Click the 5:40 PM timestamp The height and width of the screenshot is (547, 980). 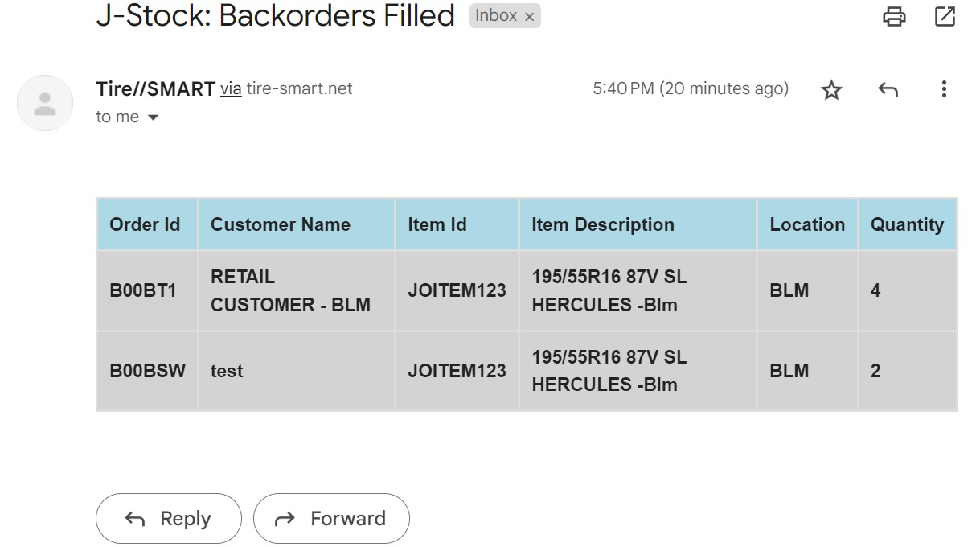690,89
